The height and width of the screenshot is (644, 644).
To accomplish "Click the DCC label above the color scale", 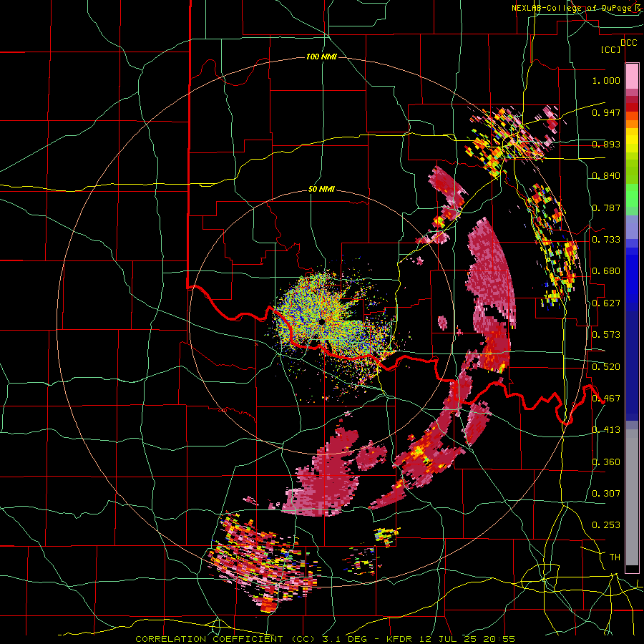I will (x=628, y=43).
